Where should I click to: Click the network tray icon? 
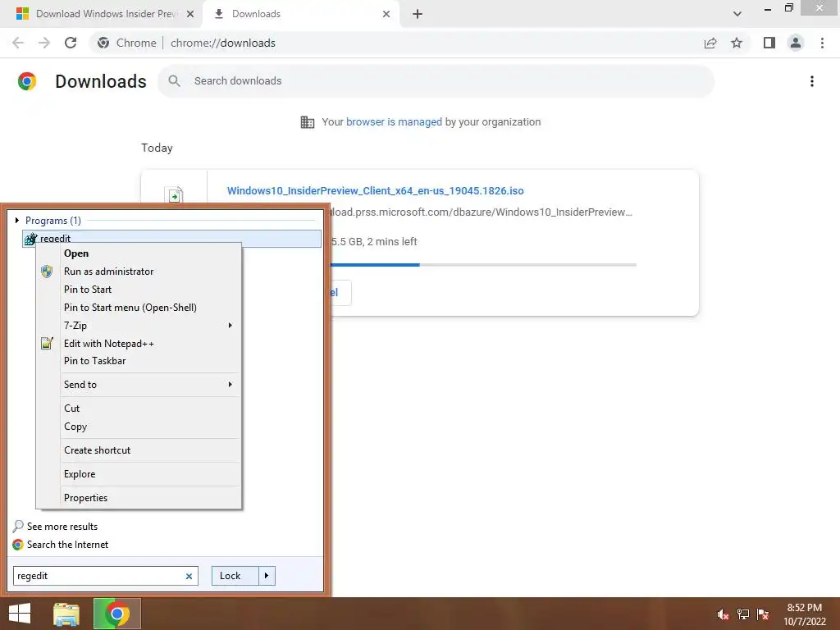point(743,614)
